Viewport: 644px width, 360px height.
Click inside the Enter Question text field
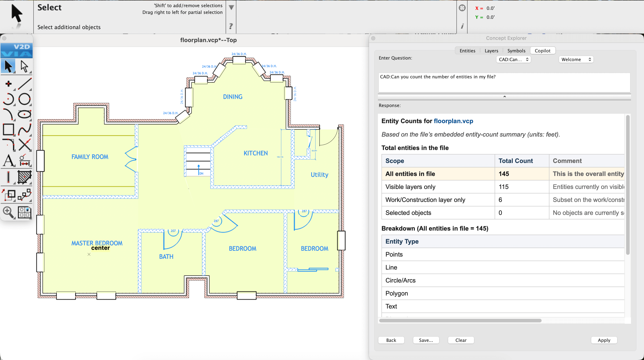point(504,83)
